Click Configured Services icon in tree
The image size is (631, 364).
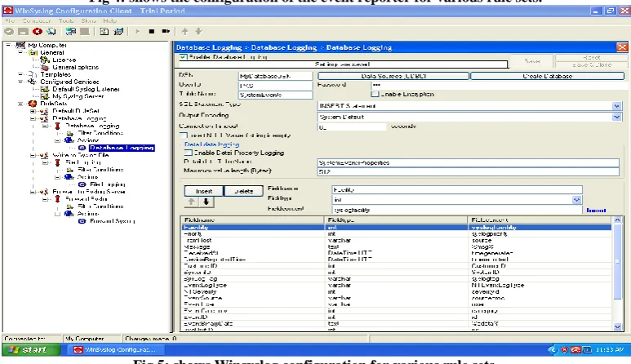click(x=33, y=82)
